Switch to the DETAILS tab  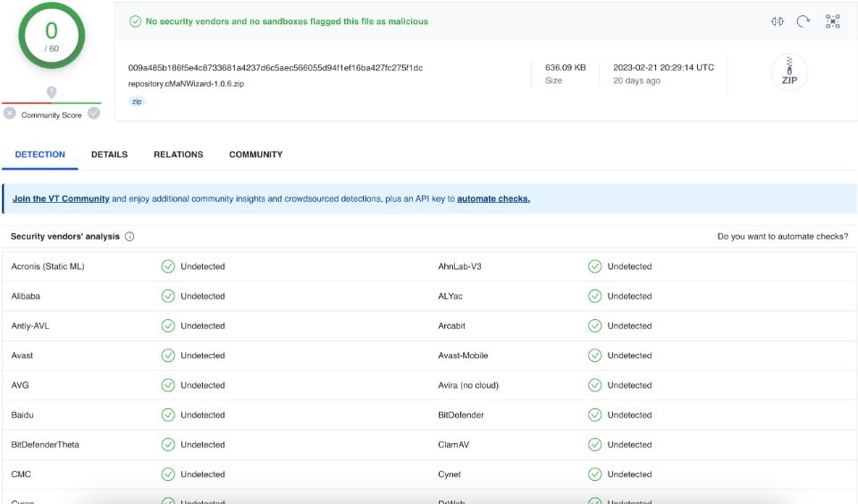click(109, 155)
